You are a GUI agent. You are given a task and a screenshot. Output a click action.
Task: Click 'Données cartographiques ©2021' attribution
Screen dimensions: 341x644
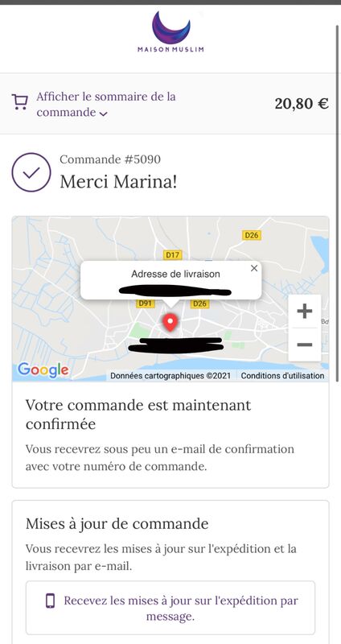(170, 376)
